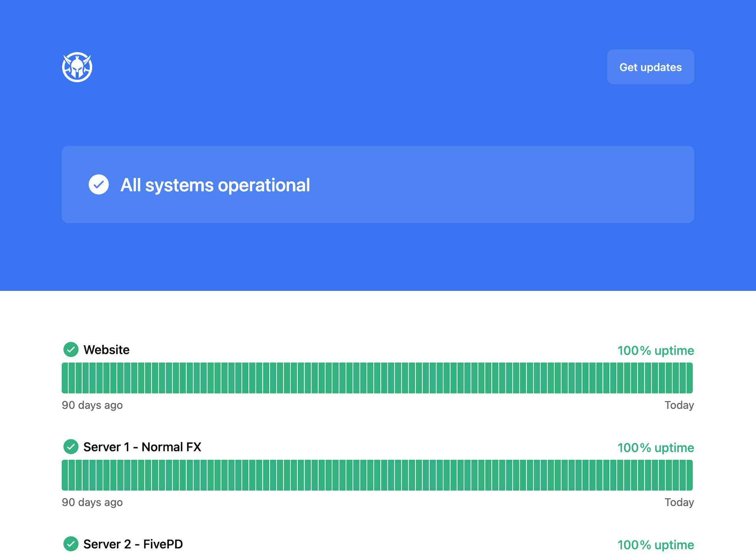Viewport: 756px width, 557px height.
Task: Click last Server 1 uptime bar
Action: click(689, 475)
